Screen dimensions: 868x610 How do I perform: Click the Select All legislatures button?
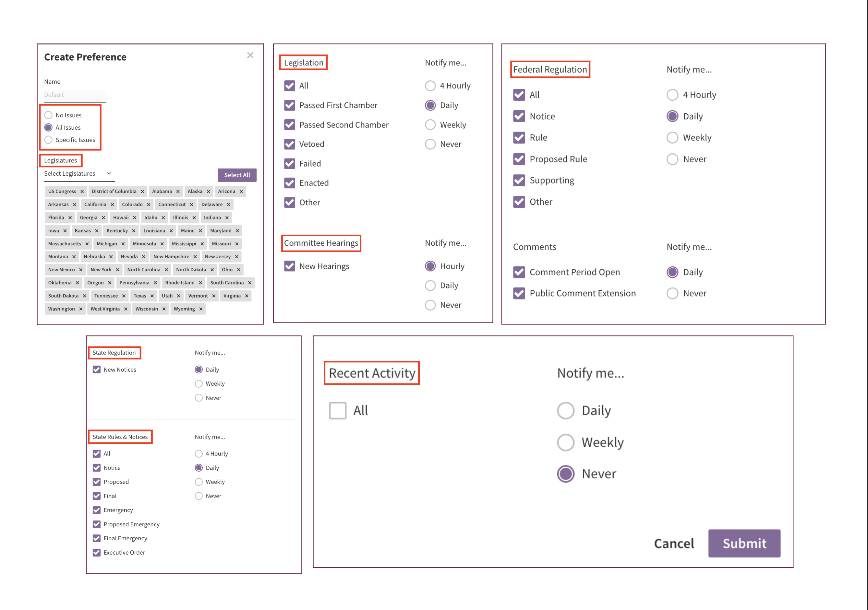pyautogui.click(x=237, y=175)
